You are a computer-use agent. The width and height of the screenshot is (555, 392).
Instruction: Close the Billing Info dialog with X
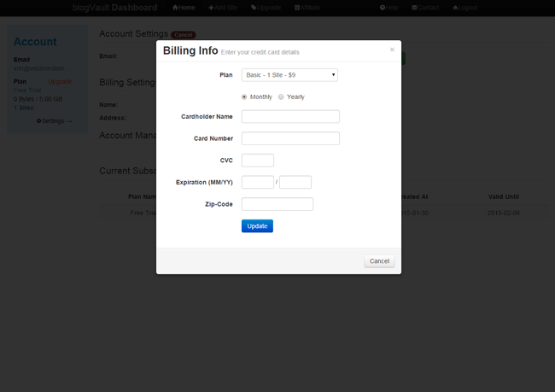click(392, 50)
